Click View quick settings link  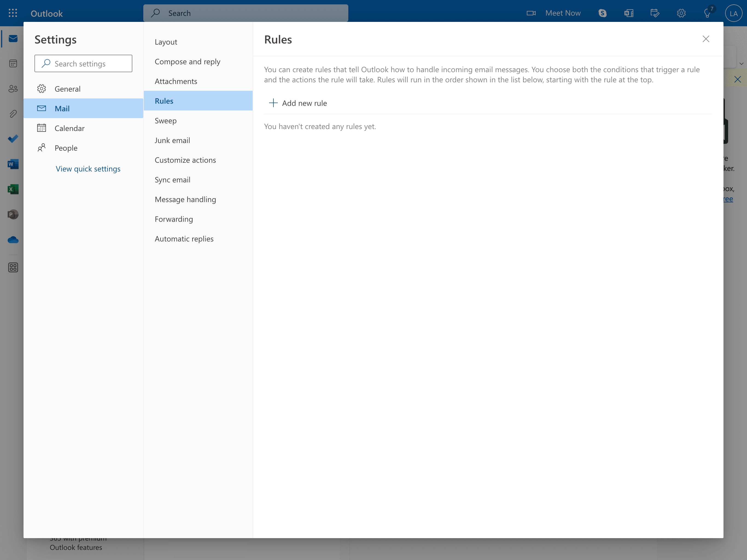tap(88, 168)
